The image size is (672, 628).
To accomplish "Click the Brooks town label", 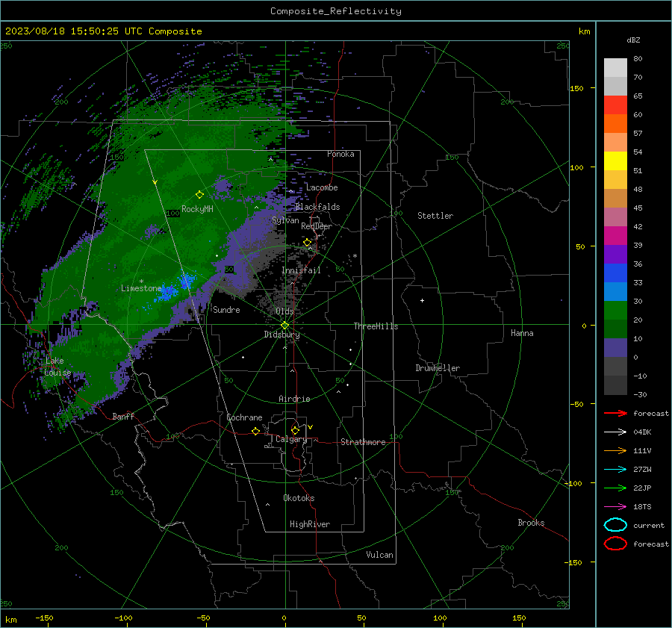I will 531,523.
